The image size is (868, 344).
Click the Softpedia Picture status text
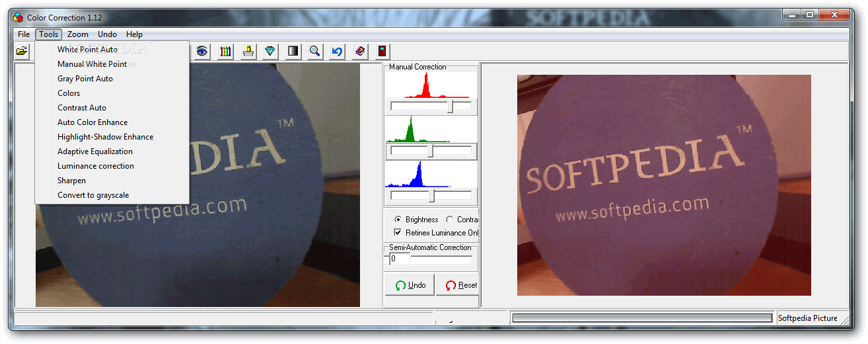tap(808, 318)
